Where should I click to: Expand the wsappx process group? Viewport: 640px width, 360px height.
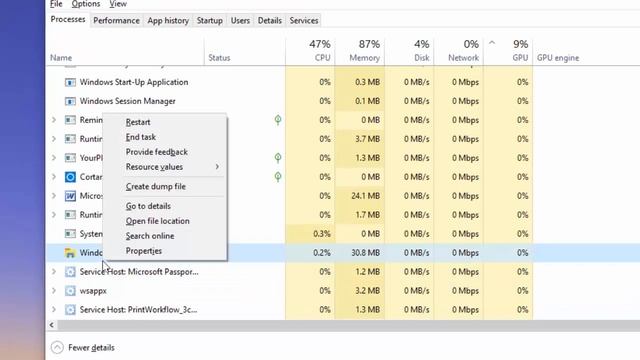pos(54,291)
